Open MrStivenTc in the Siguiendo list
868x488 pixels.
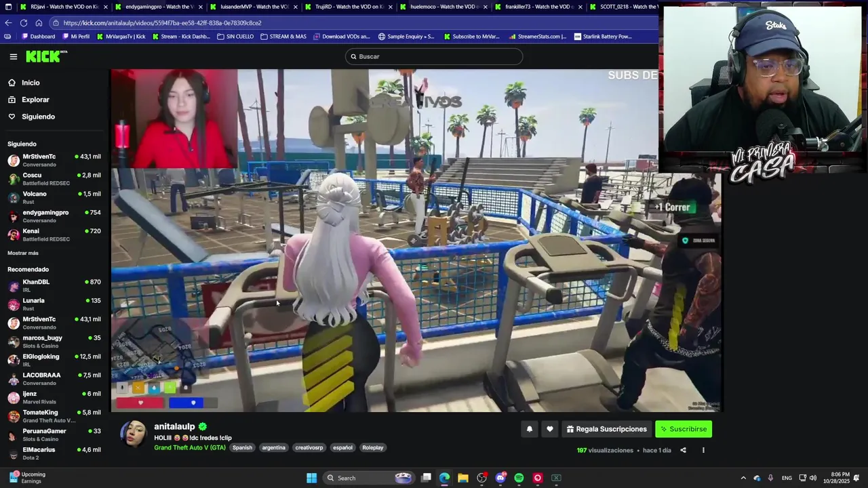coord(54,160)
